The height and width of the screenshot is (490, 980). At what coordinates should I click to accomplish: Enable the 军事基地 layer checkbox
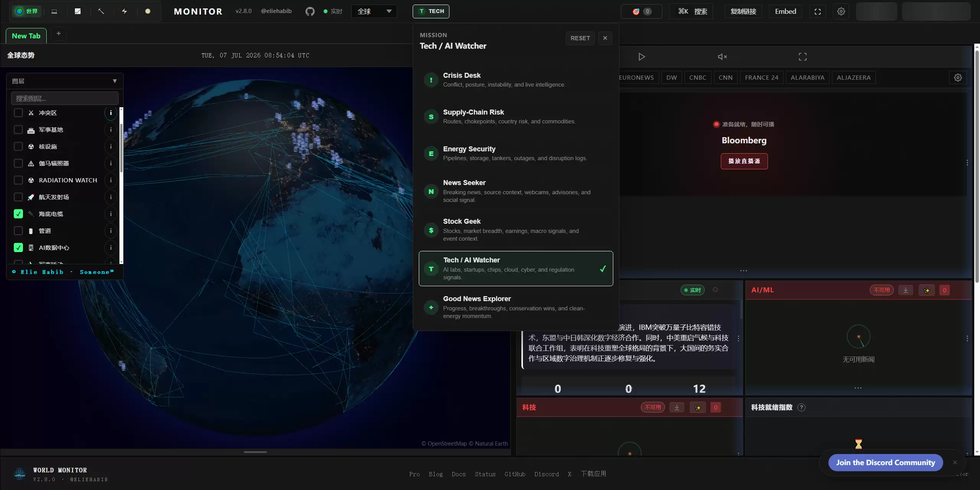[18, 129]
